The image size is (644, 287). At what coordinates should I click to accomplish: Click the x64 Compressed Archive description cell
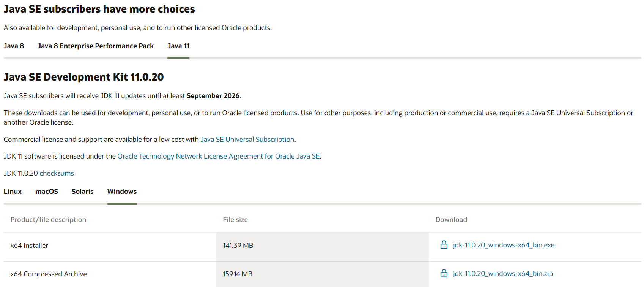point(49,274)
